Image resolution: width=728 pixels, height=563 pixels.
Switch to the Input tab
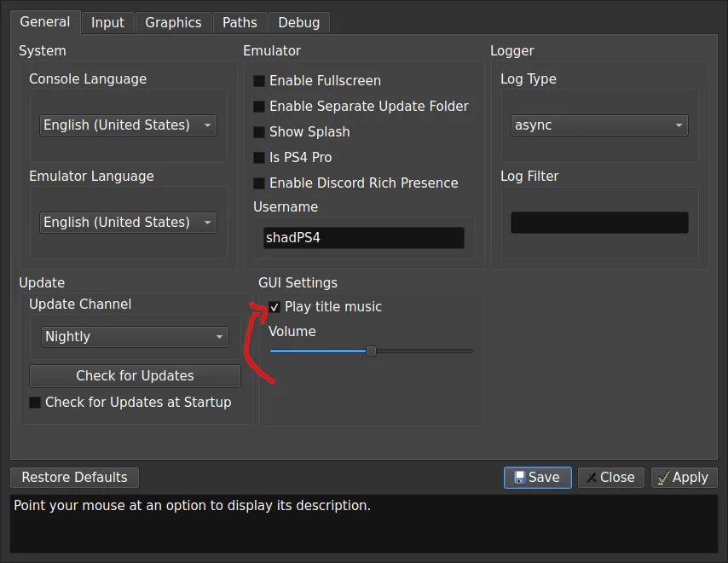coord(107,23)
